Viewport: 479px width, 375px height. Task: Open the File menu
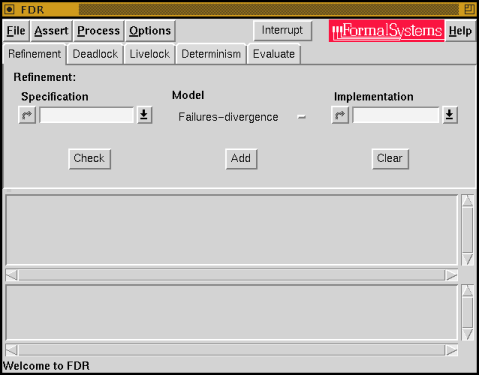click(x=16, y=31)
